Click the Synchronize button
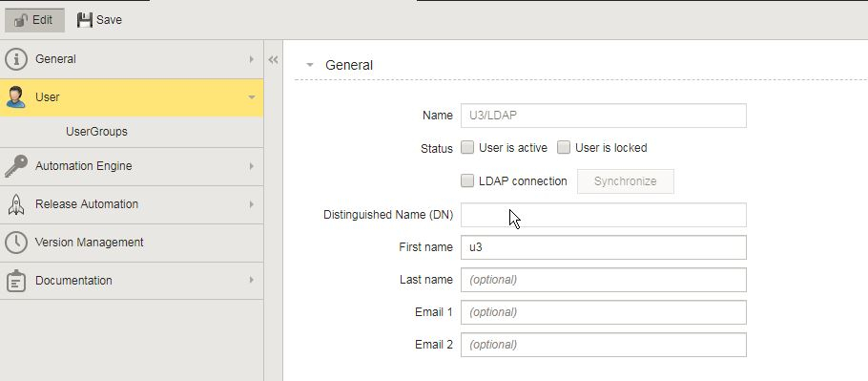 [626, 181]
